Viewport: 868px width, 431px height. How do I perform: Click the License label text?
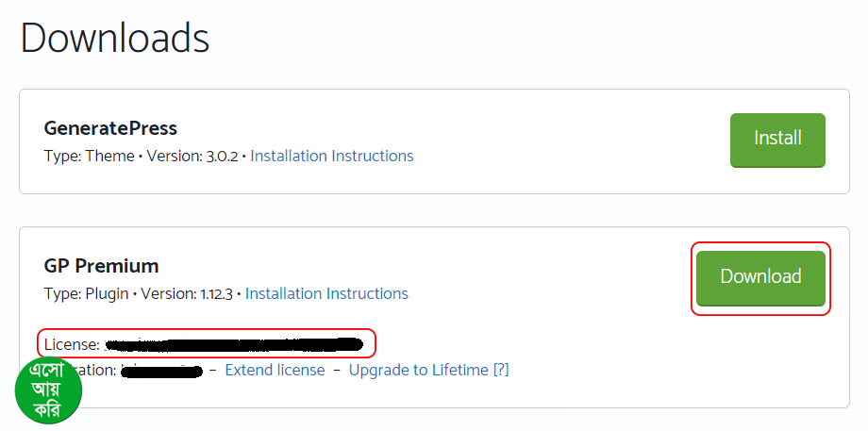click(72, 344)
